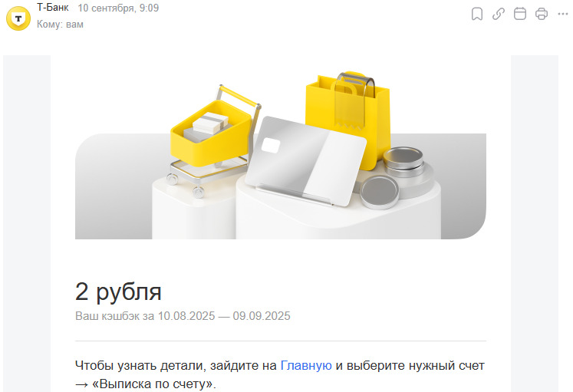Click the bookmark icon in the email header
Screen dimensions: 573x392
(477, 15)
